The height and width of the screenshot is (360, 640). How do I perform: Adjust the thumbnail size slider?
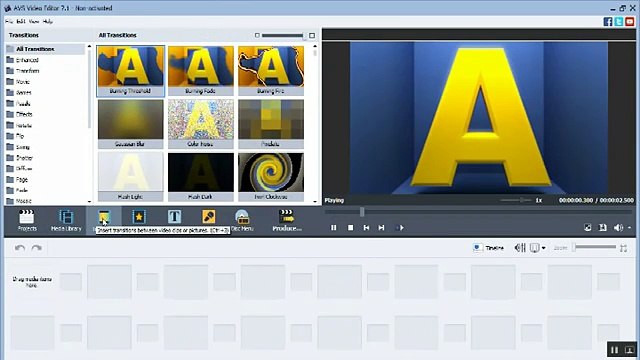[x=283, y=36]
